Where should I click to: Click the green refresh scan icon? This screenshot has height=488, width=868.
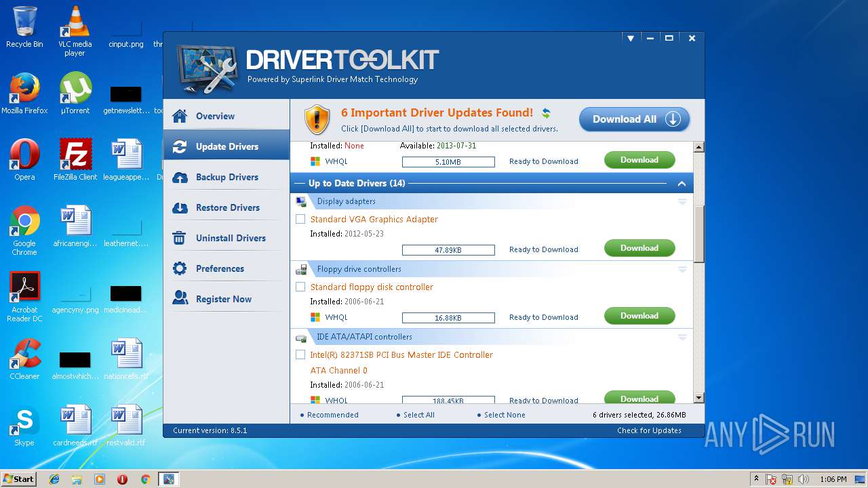[x=546, y=113]
